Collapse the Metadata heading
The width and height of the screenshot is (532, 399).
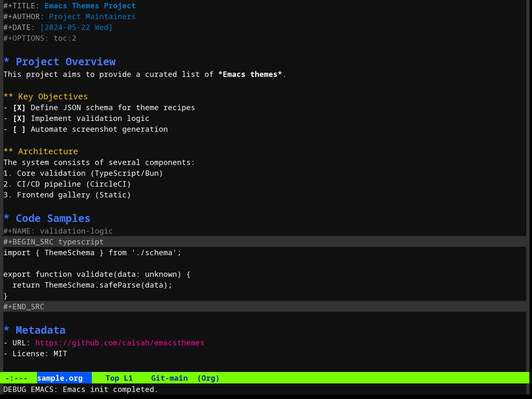click(x=34, y=330)
